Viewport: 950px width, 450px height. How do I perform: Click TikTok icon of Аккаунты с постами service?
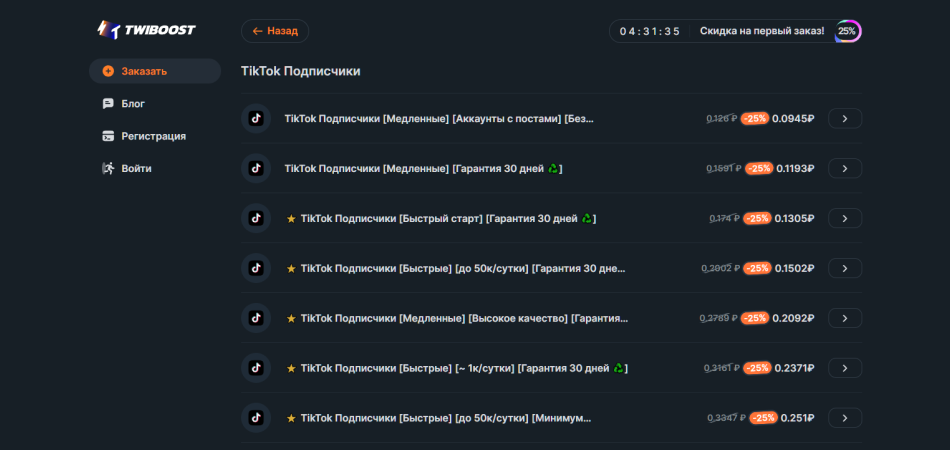coord(256,118)
